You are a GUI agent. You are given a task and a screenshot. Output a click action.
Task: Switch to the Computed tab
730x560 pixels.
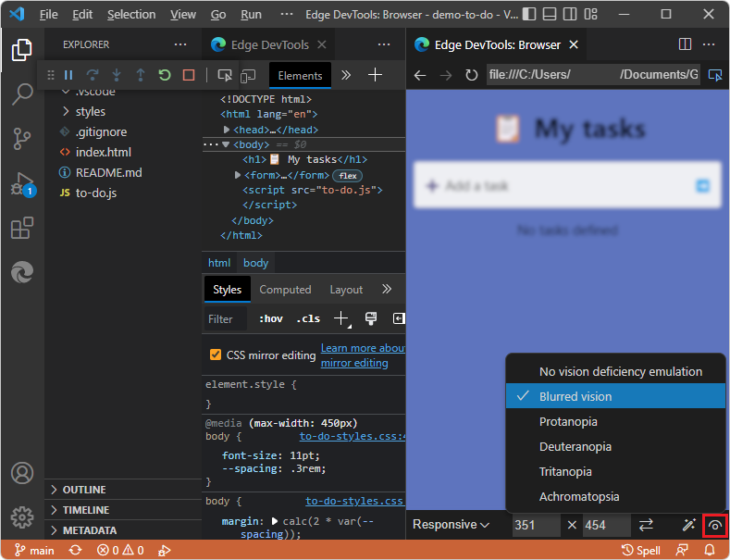coord(285,290)
